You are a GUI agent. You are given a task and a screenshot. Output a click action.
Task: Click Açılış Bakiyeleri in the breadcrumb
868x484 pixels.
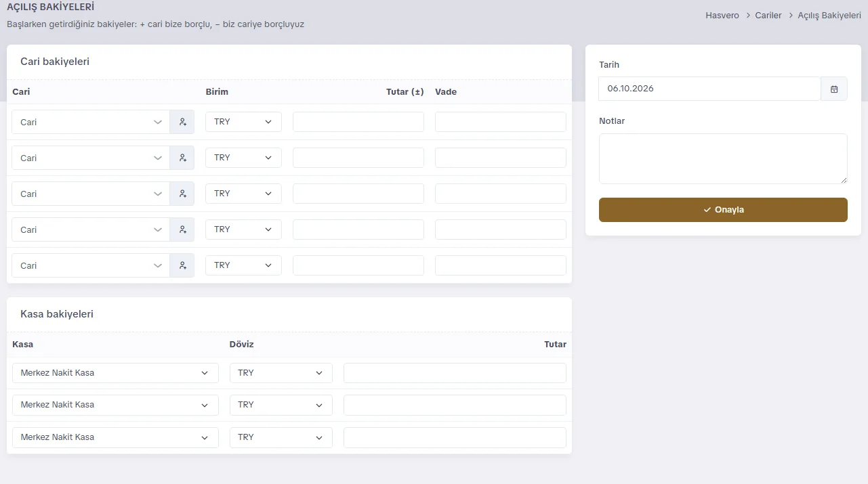(829, 15)
